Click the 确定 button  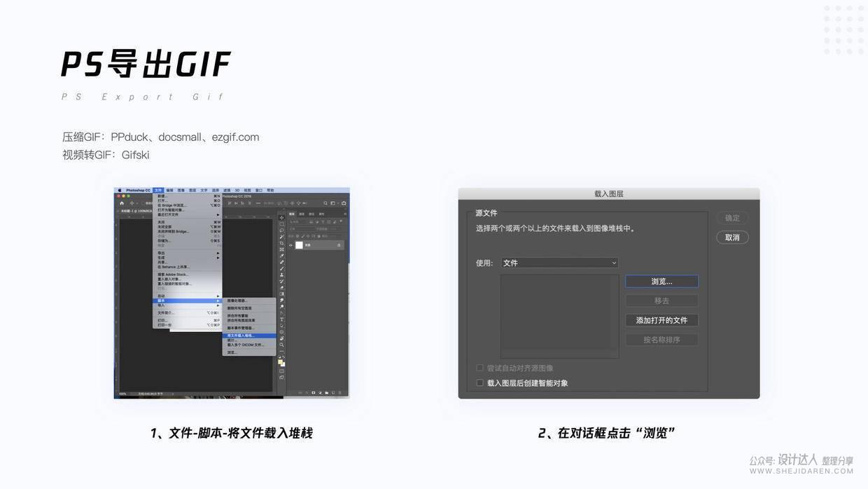coord(732,218)
